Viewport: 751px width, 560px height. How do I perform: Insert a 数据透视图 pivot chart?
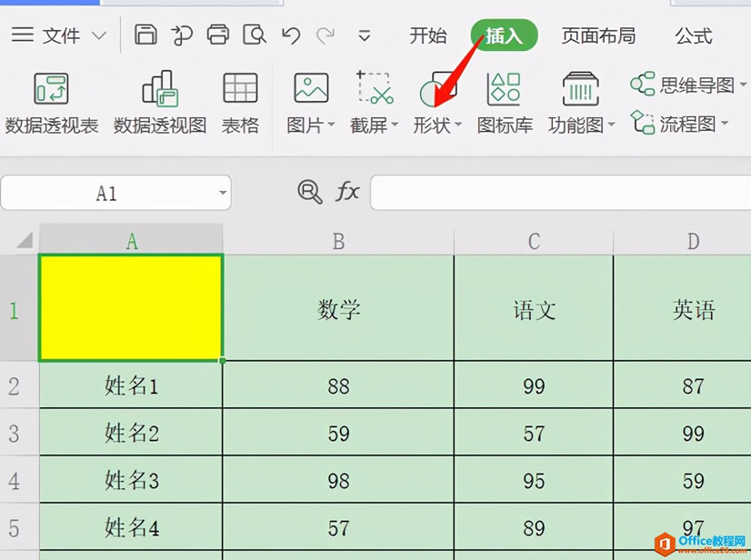tap(160, 103)
